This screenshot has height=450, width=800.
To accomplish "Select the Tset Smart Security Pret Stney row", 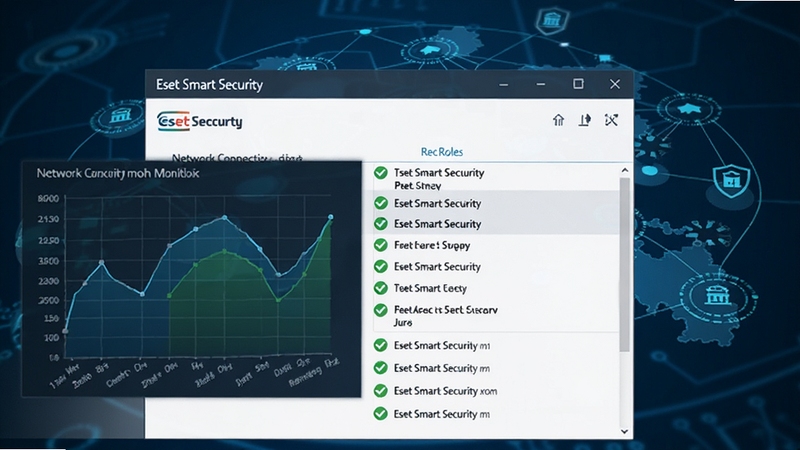I will 495,179.
